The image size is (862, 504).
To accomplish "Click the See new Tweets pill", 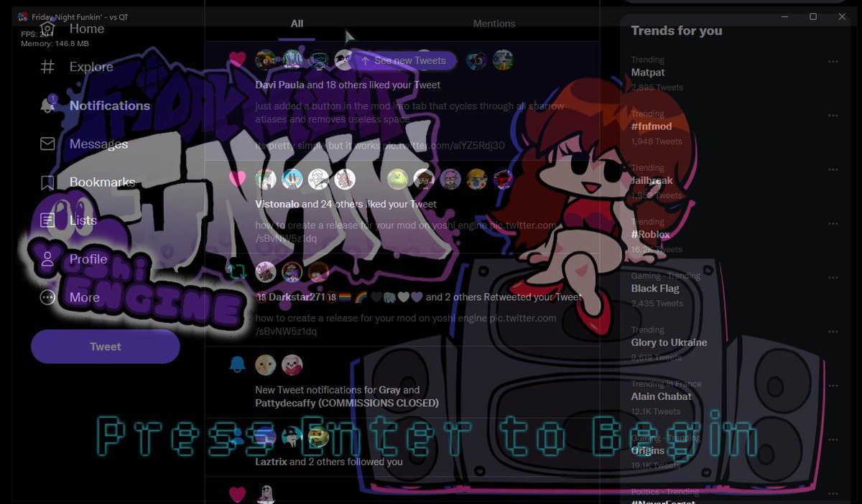I will [x=404, y=61].
